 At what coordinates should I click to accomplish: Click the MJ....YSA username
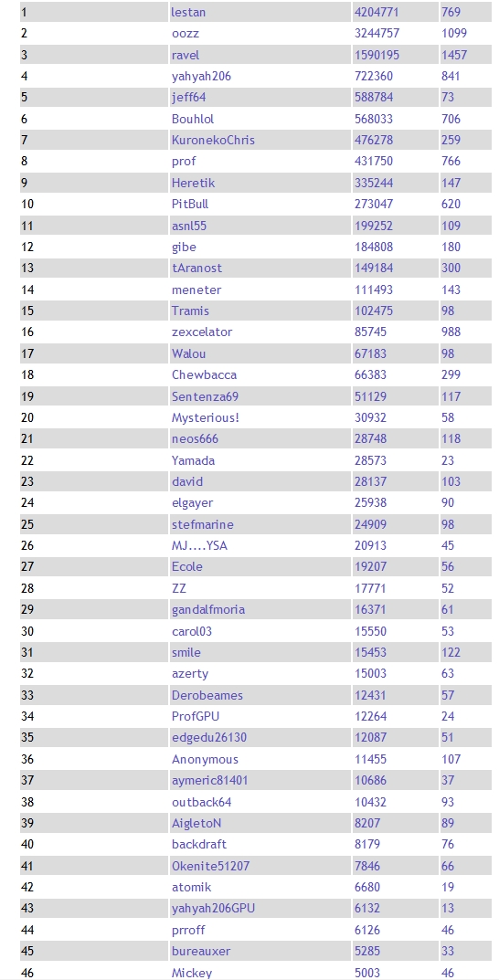[x=199, y=545]
